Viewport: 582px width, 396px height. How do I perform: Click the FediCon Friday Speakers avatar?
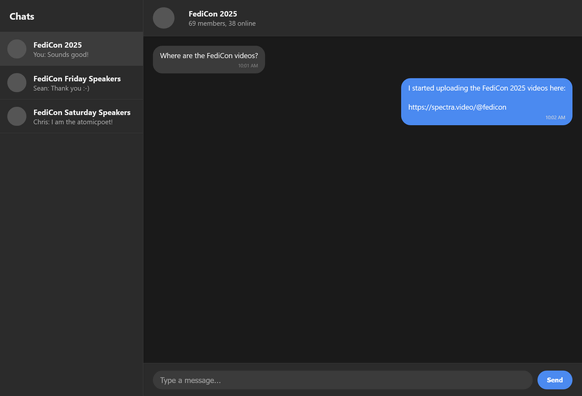pyautogui.click(x=17, y=83)
